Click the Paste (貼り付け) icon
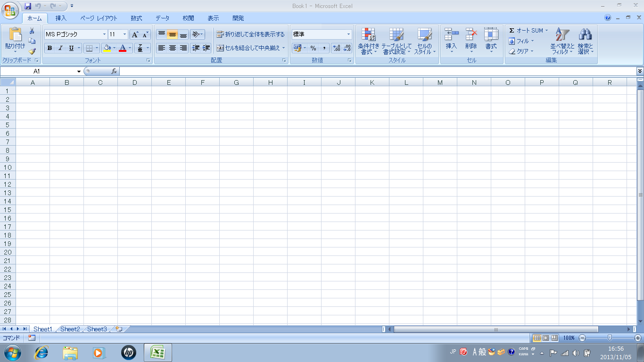Image resolution: width=644 pixels, height=362 pixels. 15,35
